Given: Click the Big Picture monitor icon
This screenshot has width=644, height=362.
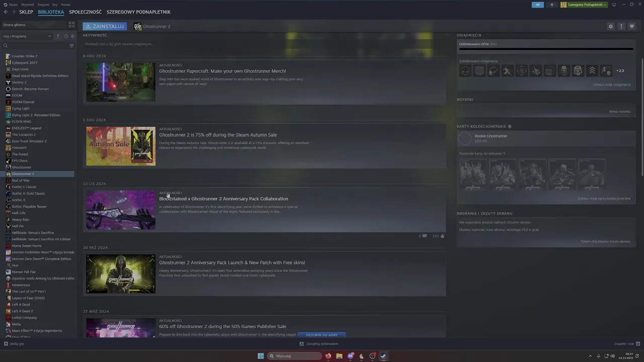Looking at the screenshot, I should tap(614, 5).
